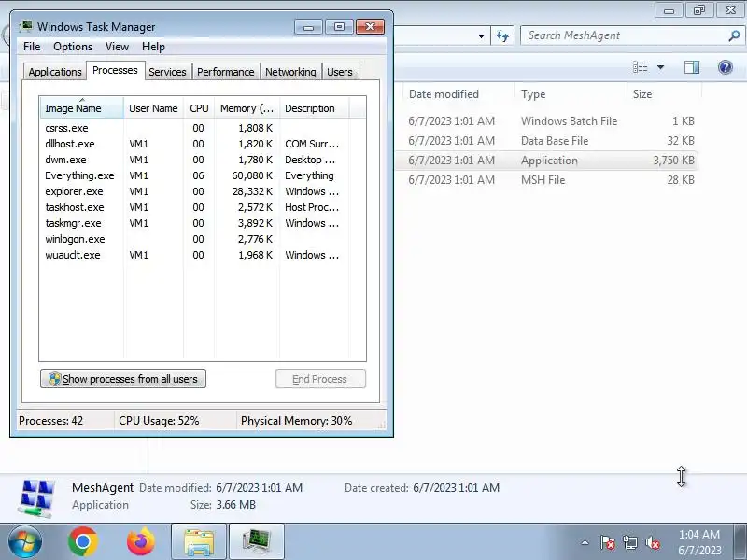Sort by the Description column header

point(315,108)
